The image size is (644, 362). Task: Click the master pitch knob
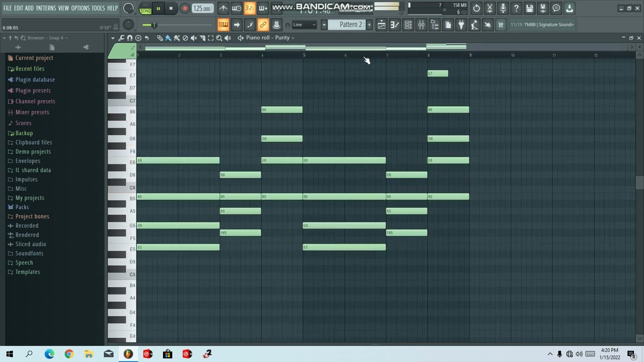(x=128, y=24)
